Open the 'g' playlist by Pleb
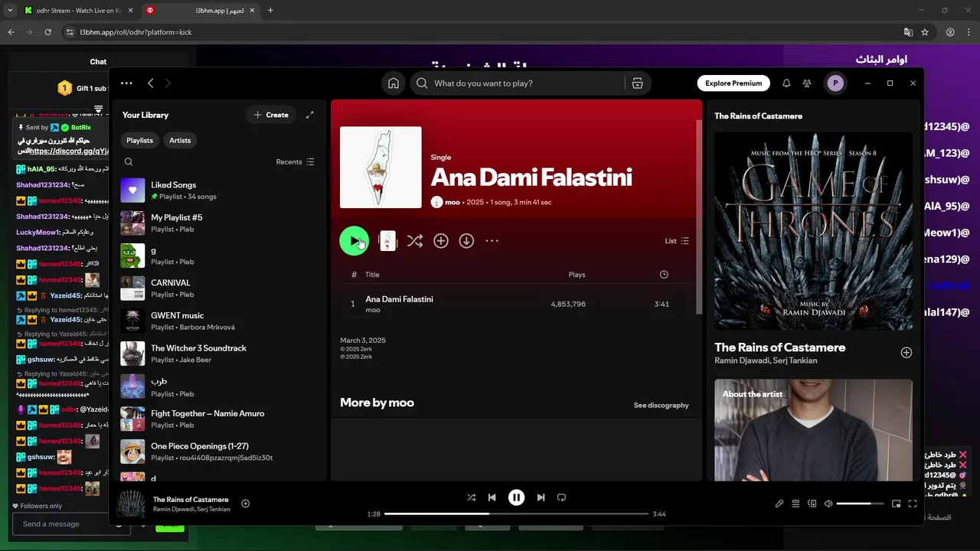Image resolution: width=980 pixels, height=551 pixels. click(x=218, y=256)
